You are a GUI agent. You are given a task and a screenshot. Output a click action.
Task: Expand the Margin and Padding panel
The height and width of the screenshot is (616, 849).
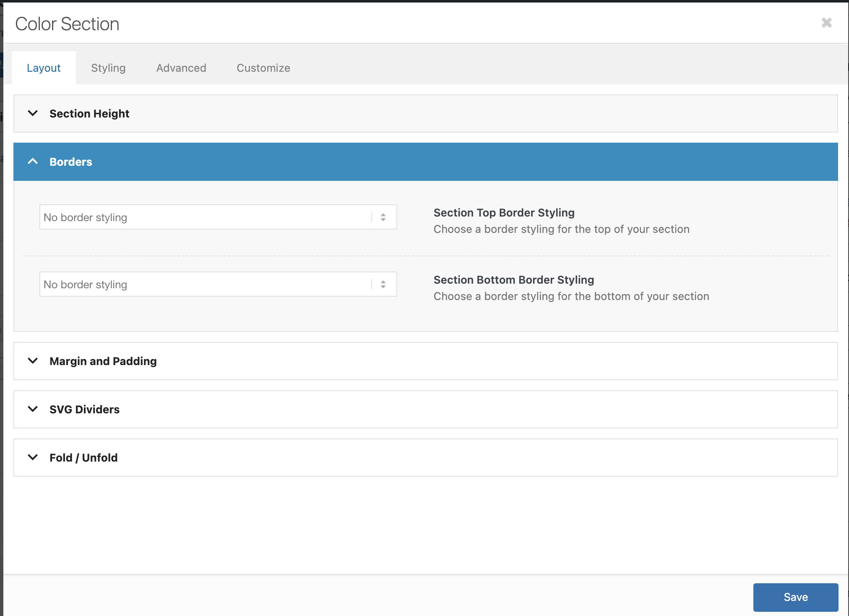tap(103, 361)
